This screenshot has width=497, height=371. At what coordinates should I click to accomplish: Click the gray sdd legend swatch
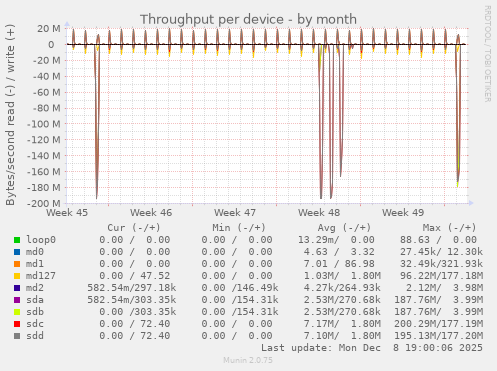click(x=17, y=336)
